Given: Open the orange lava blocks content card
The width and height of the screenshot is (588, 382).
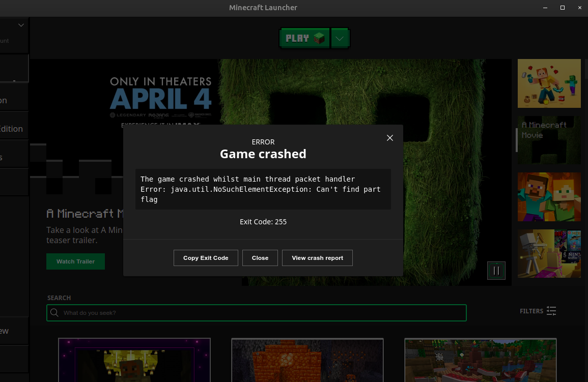Looking at the screenshot, I should coord(307,360).
